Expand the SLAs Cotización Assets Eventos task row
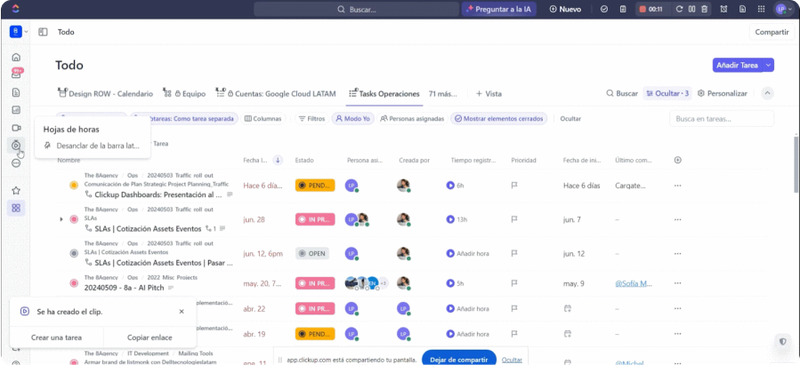The height and width of the screenshot is (365, 800). (x=61, y=219)
